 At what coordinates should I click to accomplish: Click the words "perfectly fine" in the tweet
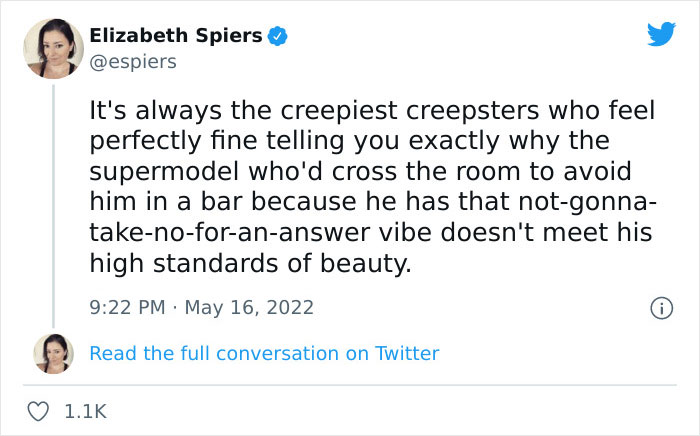[x=164, y=141]
